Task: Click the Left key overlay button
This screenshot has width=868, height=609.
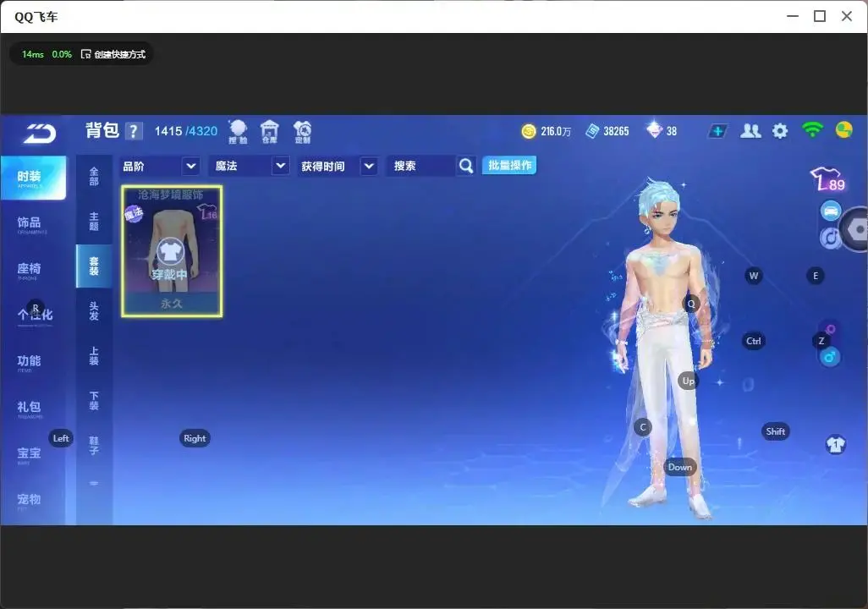Action: [61, 438]
